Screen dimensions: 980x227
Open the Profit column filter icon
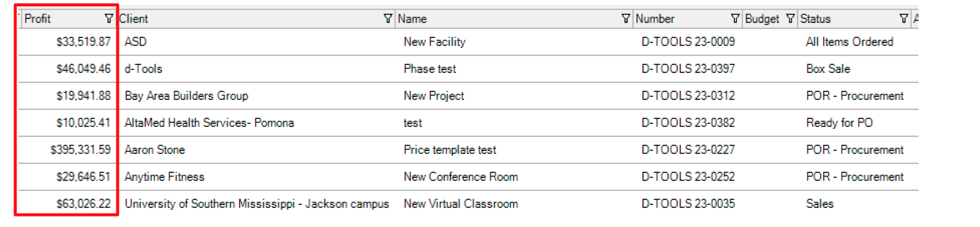click(x=108, y=18)
